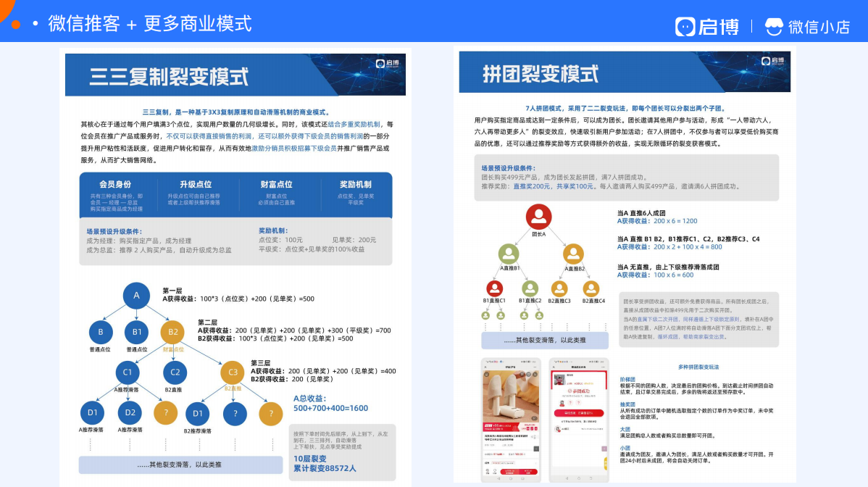Select the blue C1 node circle
The height and width of the screenshot is (487, 868).
tap(128, 372)
